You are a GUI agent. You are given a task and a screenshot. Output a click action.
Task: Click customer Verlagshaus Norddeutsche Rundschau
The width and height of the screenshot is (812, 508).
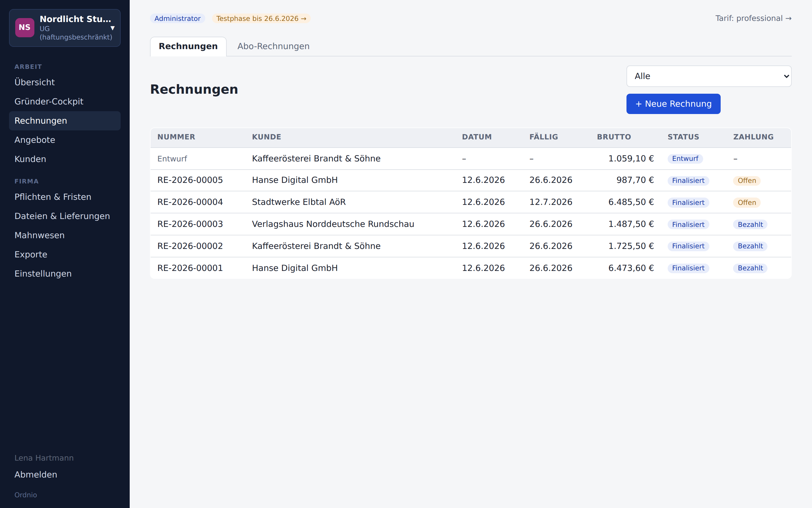tap(333, 224)
